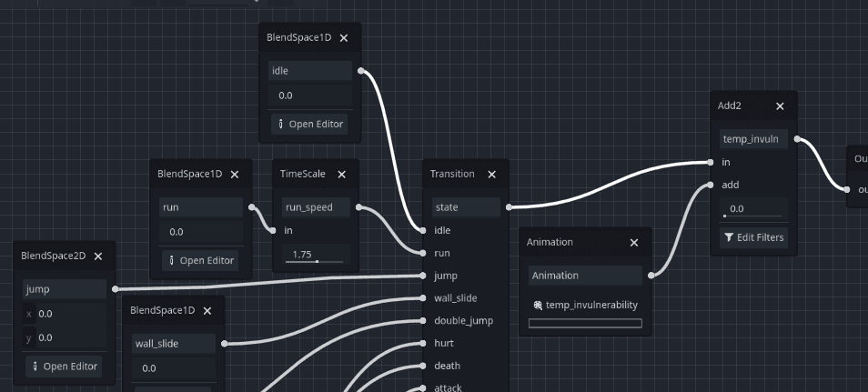Click the TimeScale in input port
The image size is (868, 392).
(x=272, y=230)
